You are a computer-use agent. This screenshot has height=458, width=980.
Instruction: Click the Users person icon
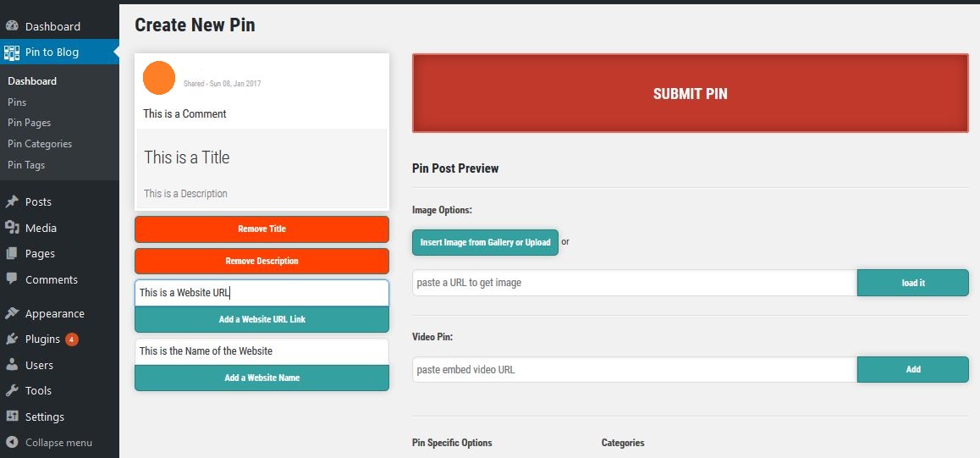pyautogui.click(x=12, y=365)
